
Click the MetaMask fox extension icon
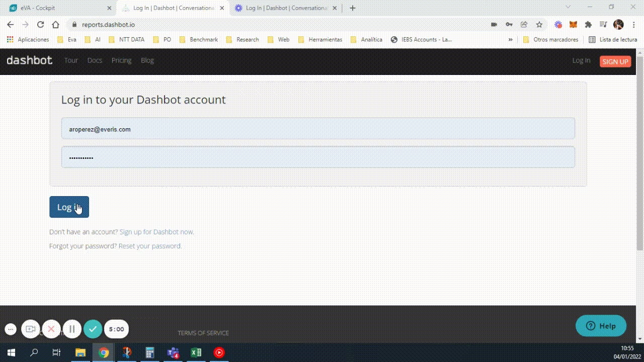click(573, 25)
